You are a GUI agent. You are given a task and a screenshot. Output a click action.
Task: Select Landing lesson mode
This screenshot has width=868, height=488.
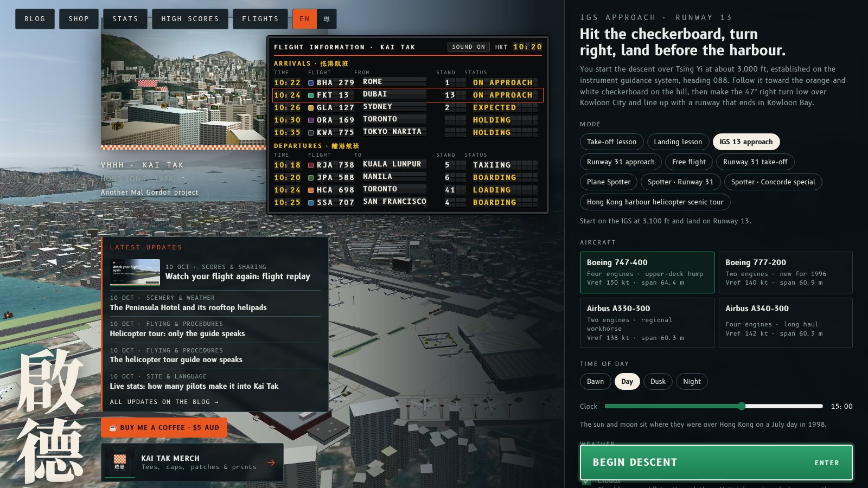[x=678, y=142]
